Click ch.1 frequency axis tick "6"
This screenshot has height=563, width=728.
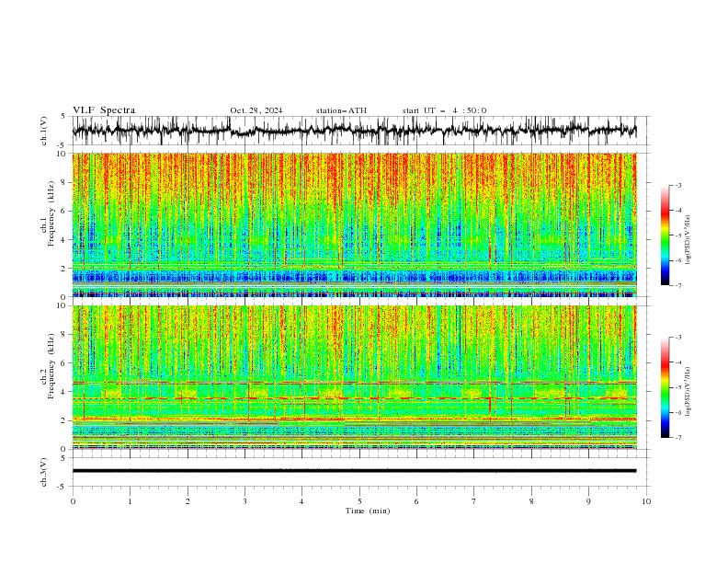64,211
